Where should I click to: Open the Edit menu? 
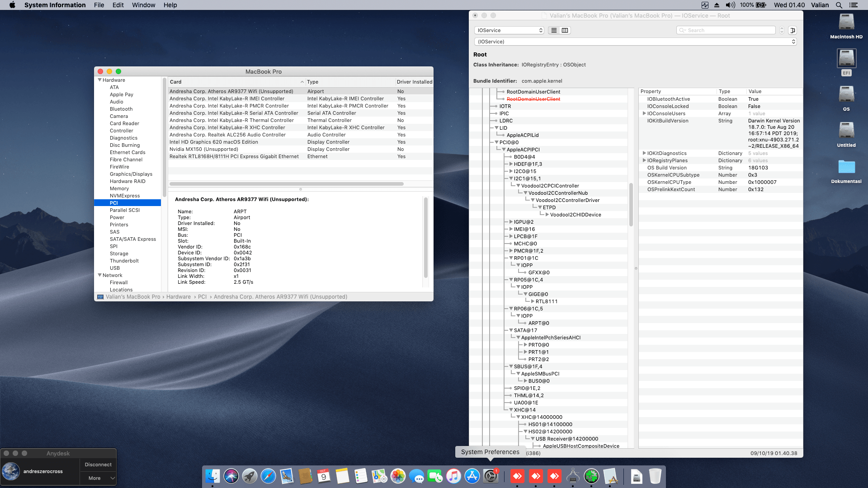[x=118, y=5]
